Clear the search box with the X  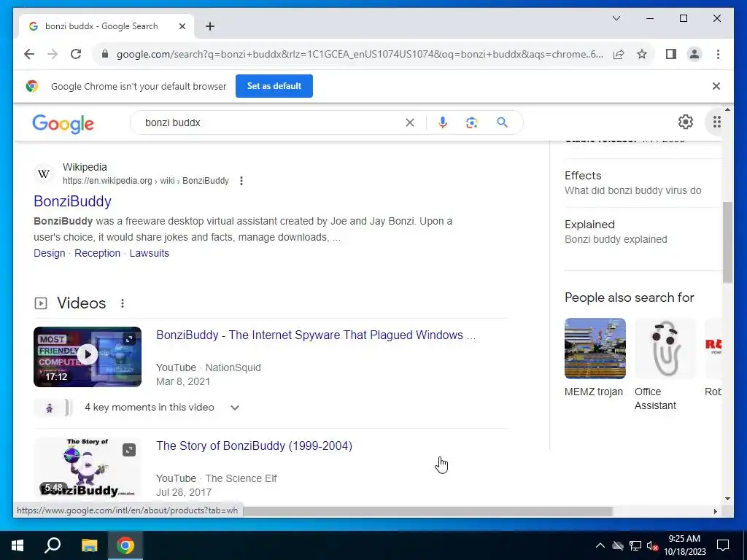(410, 122)
